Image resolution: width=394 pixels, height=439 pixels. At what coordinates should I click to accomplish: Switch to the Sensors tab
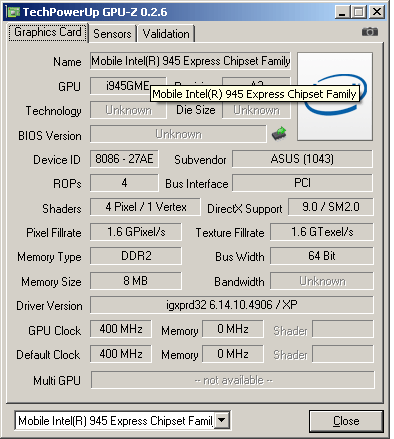click(x=112, y=34)
